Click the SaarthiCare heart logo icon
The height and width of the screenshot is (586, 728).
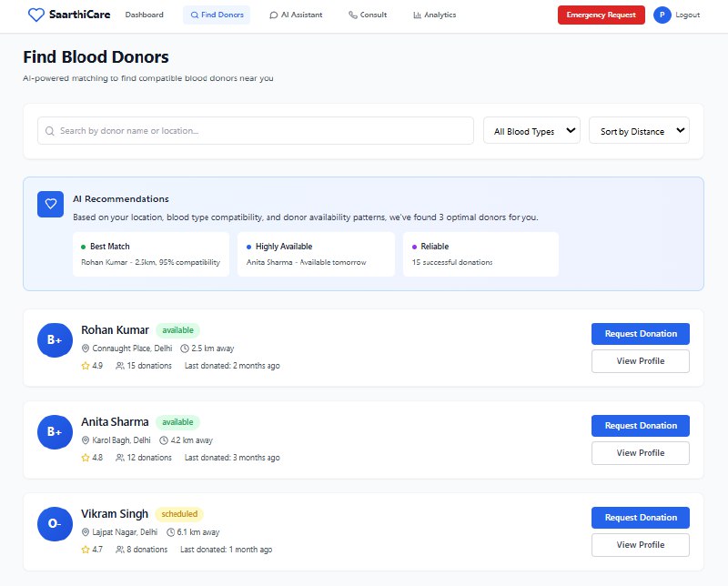pos(35,15)
